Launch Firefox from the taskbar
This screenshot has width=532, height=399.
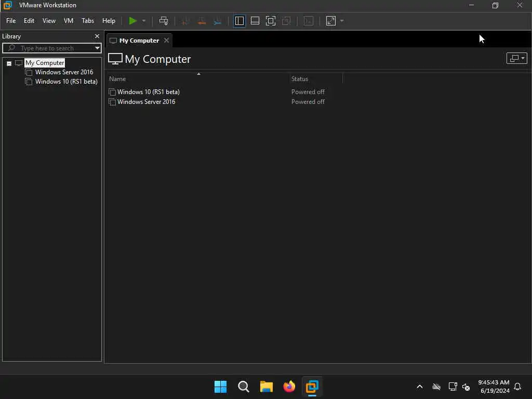(289, 387)
